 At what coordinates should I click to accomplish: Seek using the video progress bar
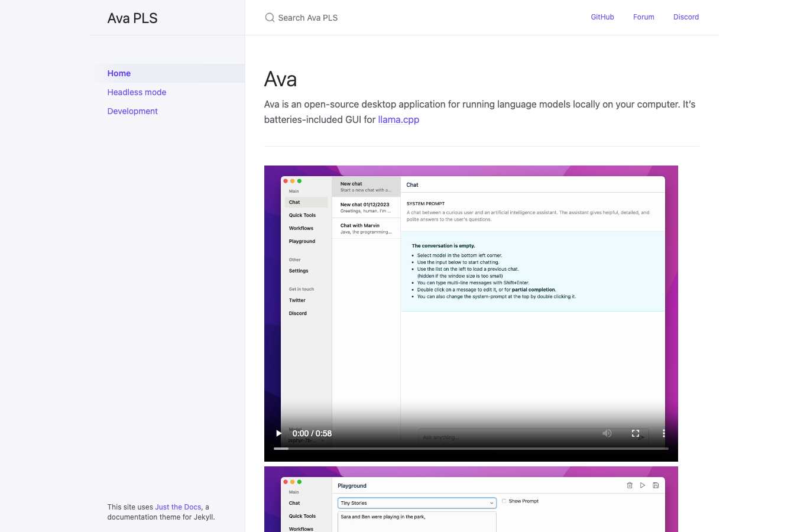pyautogui.click(x=471, y=449)
